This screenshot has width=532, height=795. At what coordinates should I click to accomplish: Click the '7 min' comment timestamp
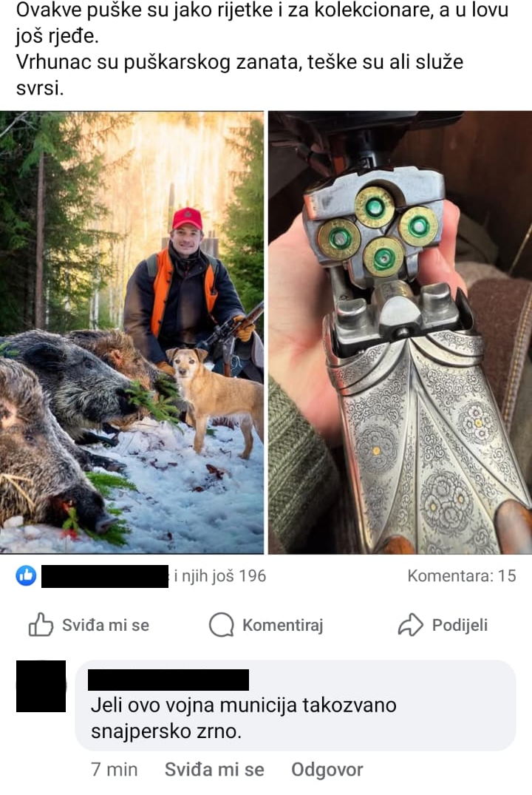pyautogui.click(x=114, y=770)
